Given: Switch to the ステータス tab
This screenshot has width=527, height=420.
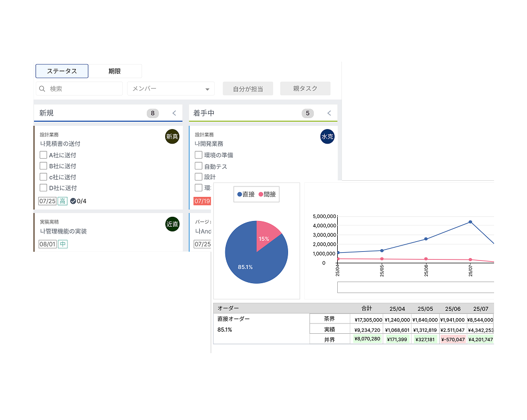Looking at the screenshot, I should pyautogui.click(x=62, y=71).
